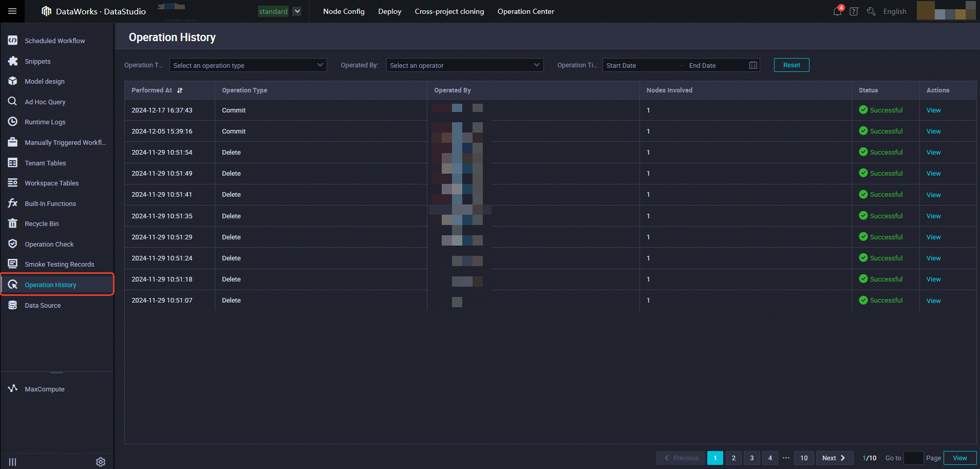The image size is (980, 469).
Task: Open Cross-project cloning menu
Action: tap(449, 11)
